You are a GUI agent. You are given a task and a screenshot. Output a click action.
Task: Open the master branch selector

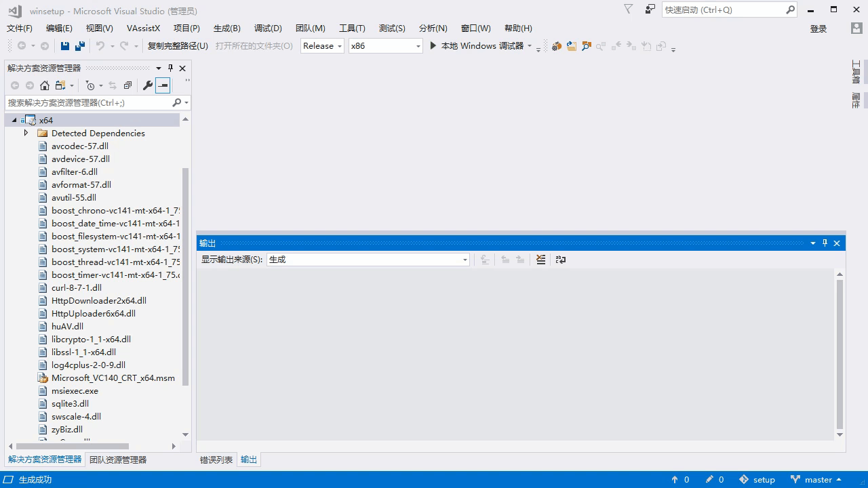(816, 480)
